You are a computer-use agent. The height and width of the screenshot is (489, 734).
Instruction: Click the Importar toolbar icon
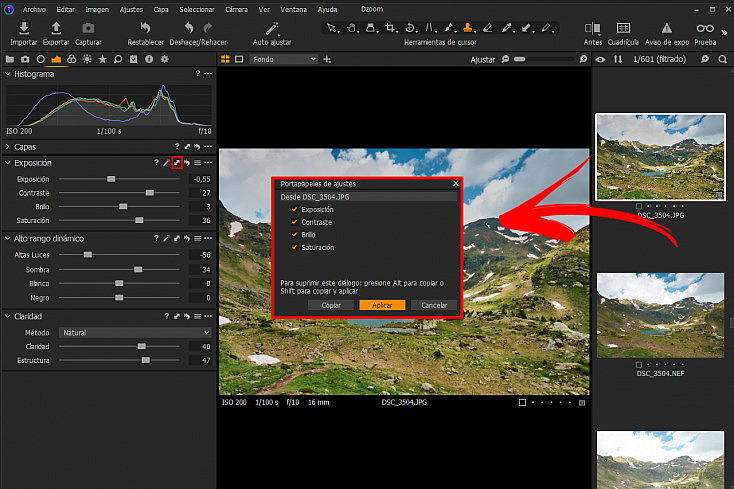(23, 29)
